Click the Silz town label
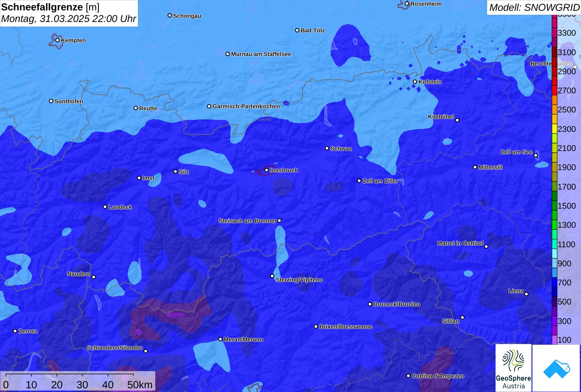Image resolution: width=581 pixels, height=392 pixels. pos(184,172)
